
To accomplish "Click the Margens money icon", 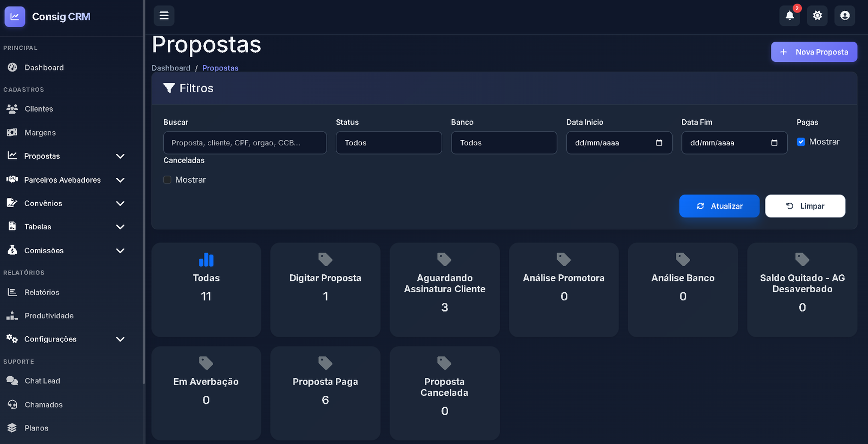I will tap(12, 132).
